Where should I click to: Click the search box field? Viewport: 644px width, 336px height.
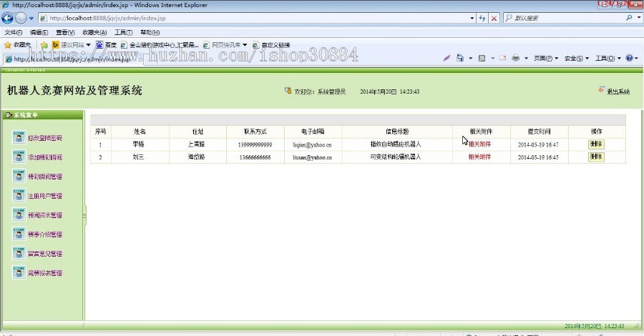pyautogui.click(x=569, y=18)
